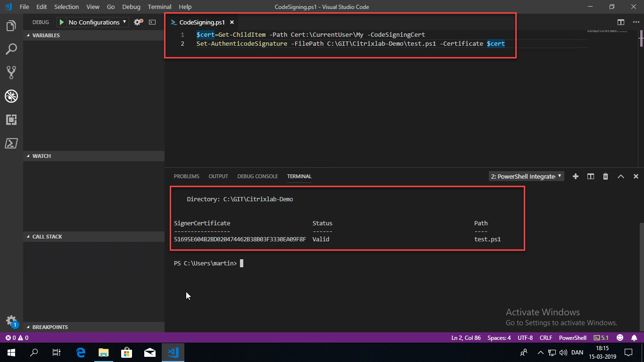Click Ln 2, Col 86 in status bar

[466, 337]
